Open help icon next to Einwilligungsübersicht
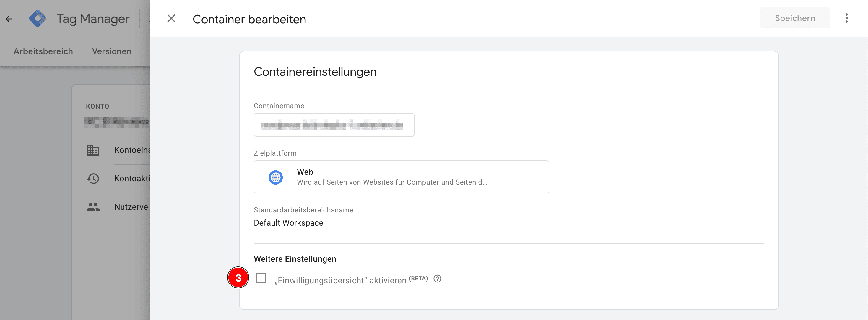This screenshot has width=868, height=320. tap(437, 279)
